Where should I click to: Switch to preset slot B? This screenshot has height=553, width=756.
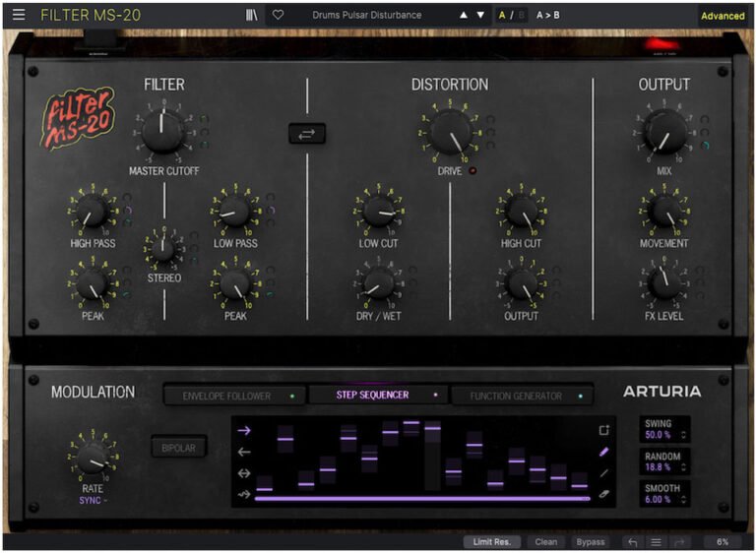point(521,16)
